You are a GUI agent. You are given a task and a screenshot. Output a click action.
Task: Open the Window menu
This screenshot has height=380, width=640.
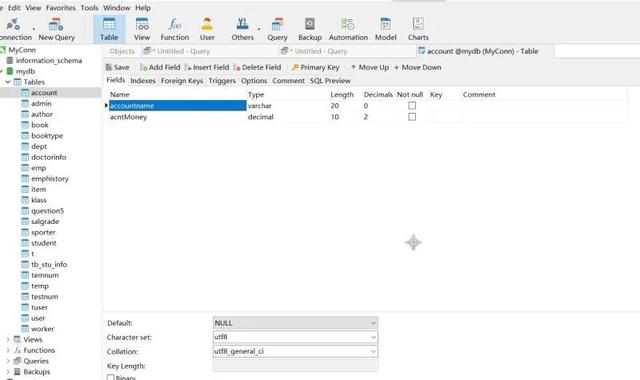point(117,8)
